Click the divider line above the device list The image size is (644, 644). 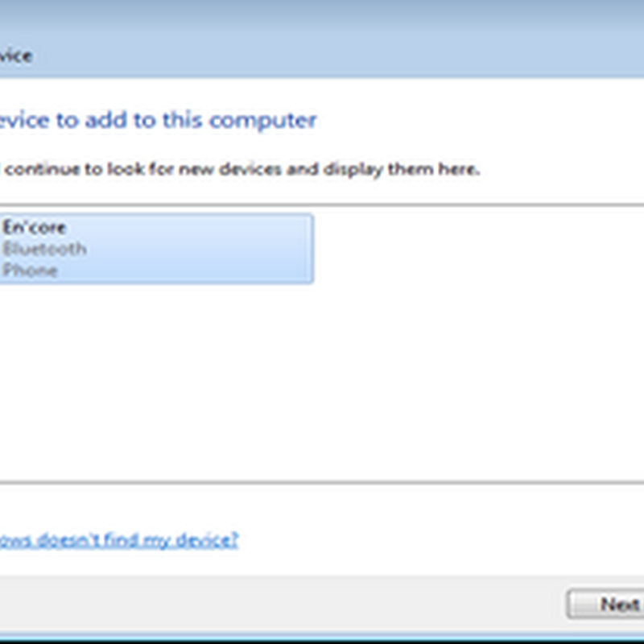(x=322, y=205)
